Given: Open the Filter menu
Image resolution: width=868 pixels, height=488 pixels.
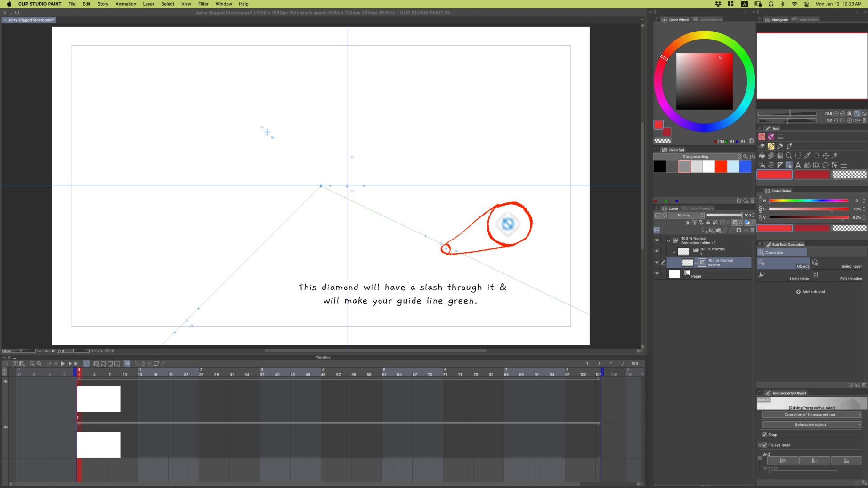Looking at the screenshot, I should click(203, 4).
